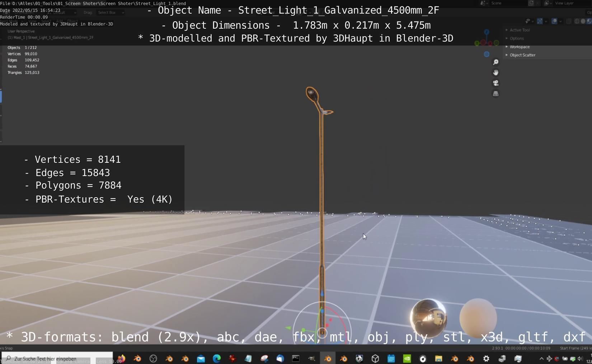Switch to material preview shading
Image resolution: width=592 pixels, height=364 pixels.
[x=589, y=22]
